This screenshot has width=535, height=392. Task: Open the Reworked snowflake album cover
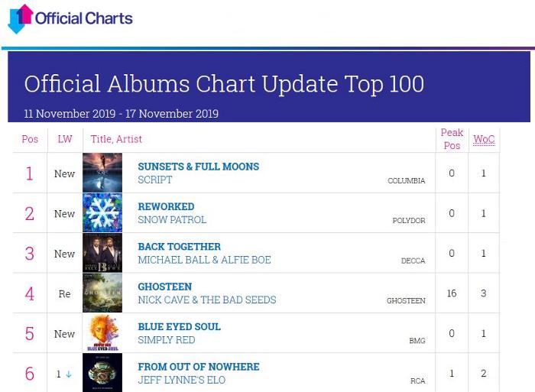coord(102,213)
